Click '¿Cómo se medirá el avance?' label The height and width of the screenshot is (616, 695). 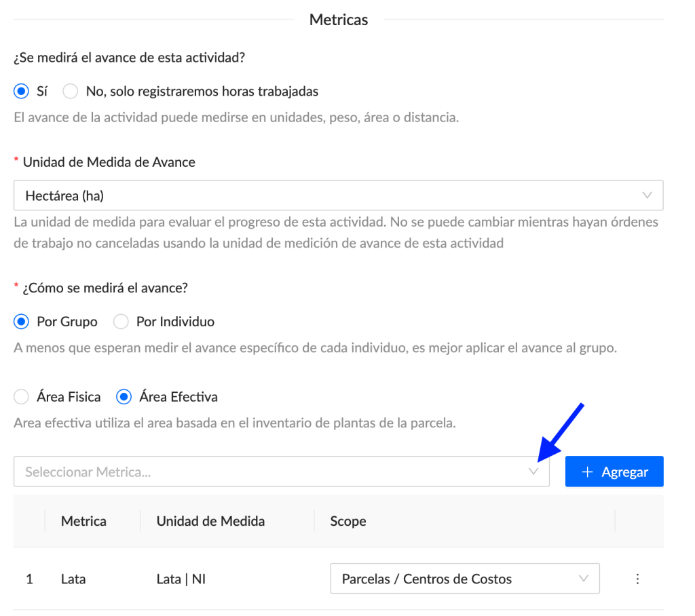pos(105,288)
